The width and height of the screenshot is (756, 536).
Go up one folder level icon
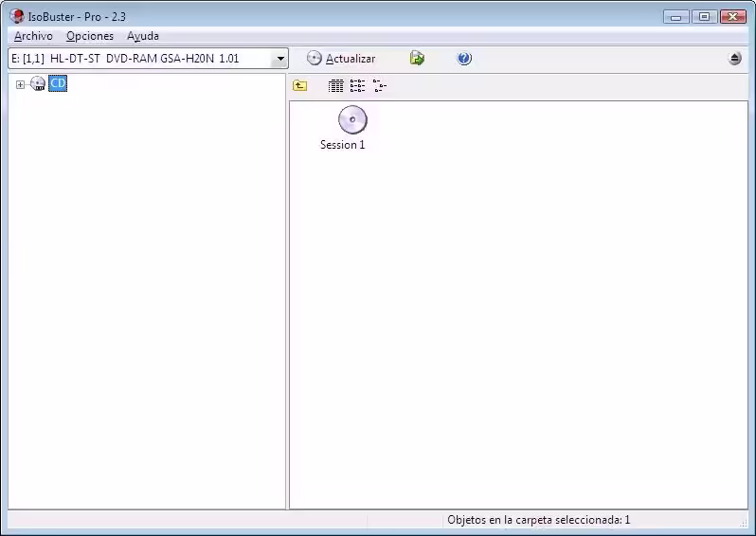[x=300, y=86]
